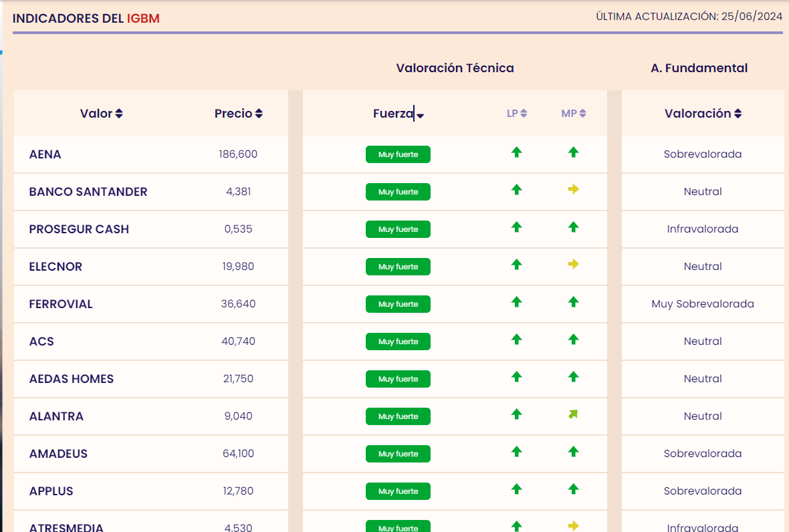Click PROSEGUR CASH's Muy fuerte badge
This screenshot has height=532, width=789.
(398, 229)
